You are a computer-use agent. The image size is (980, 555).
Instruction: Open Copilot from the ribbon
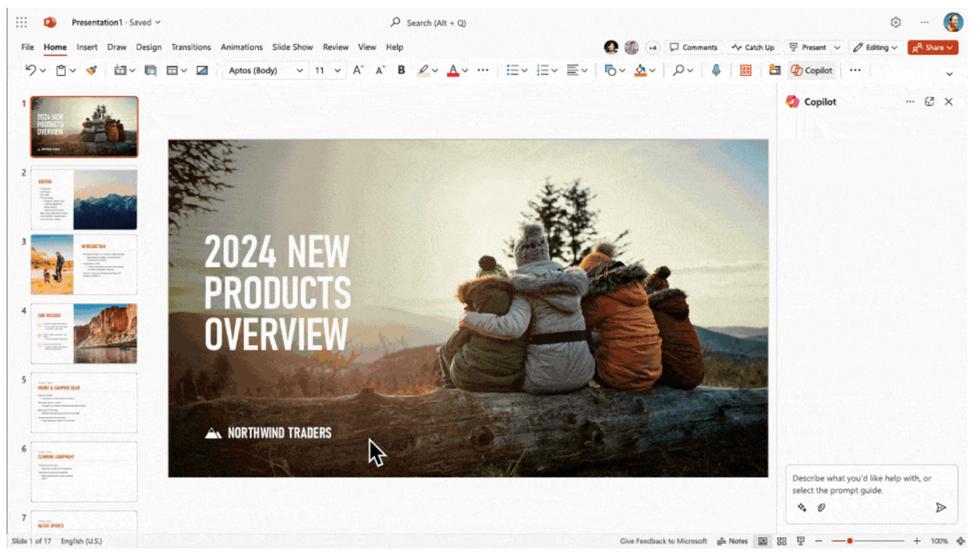point(811,70)
